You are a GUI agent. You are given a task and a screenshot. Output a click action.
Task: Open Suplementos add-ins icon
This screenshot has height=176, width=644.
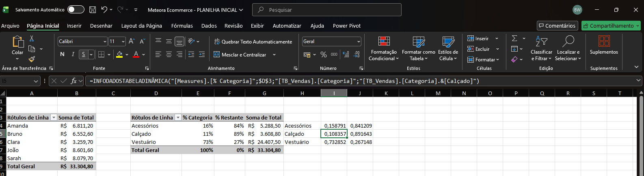604,41
